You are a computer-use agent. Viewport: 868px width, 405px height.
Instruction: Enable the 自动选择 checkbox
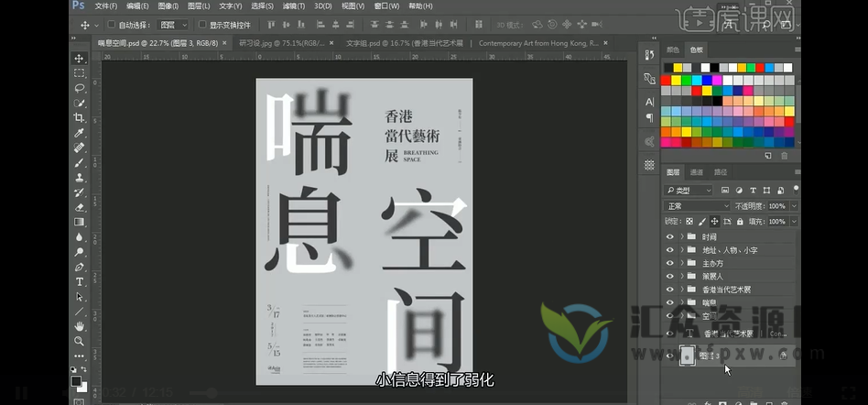pyautogui.click(x=112, y=25)
